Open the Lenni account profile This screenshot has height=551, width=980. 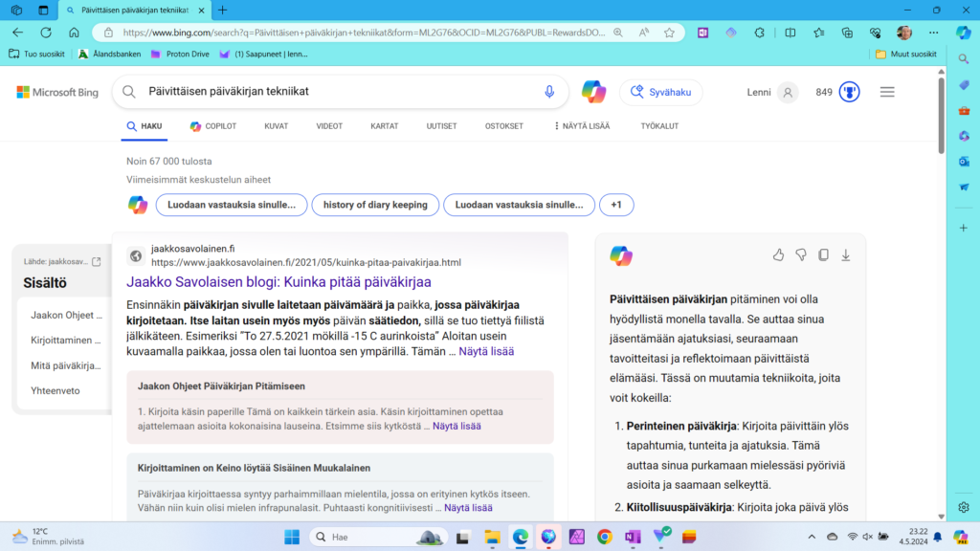(x=772, y=92)
